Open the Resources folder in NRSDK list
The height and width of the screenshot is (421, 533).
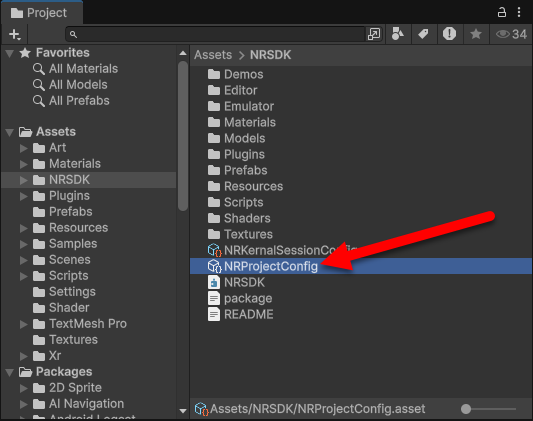coord(245,186)
